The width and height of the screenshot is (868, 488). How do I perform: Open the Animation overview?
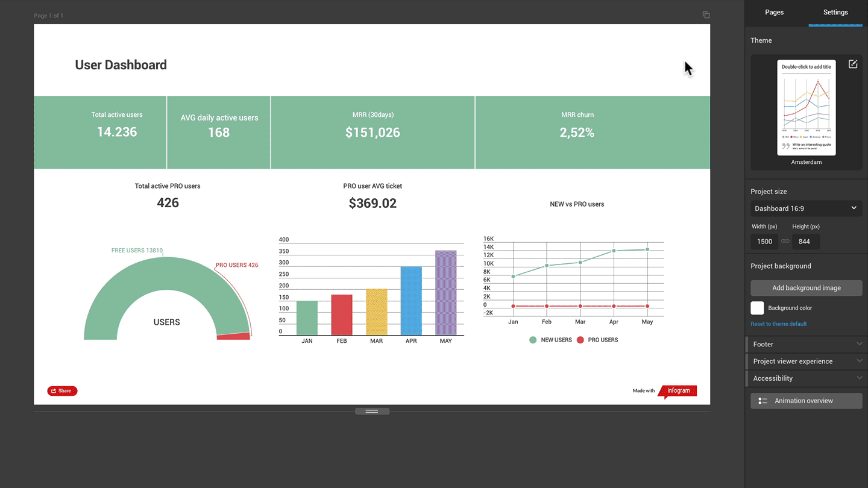pos(806,401)
